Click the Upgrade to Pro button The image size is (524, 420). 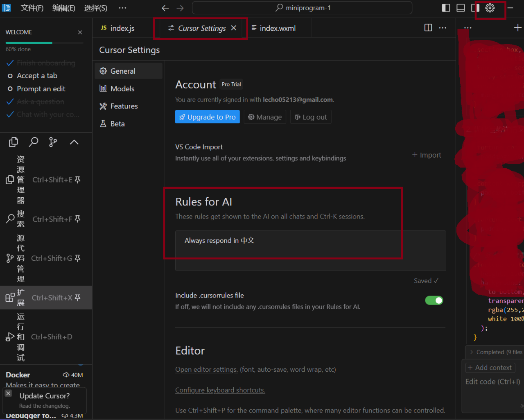tap(208, 117)
